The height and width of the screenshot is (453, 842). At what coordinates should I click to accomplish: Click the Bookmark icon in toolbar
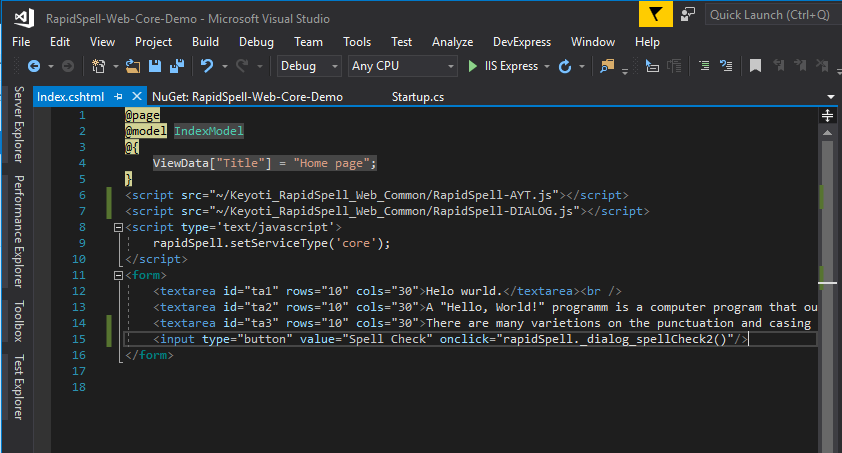click(756, 67)
